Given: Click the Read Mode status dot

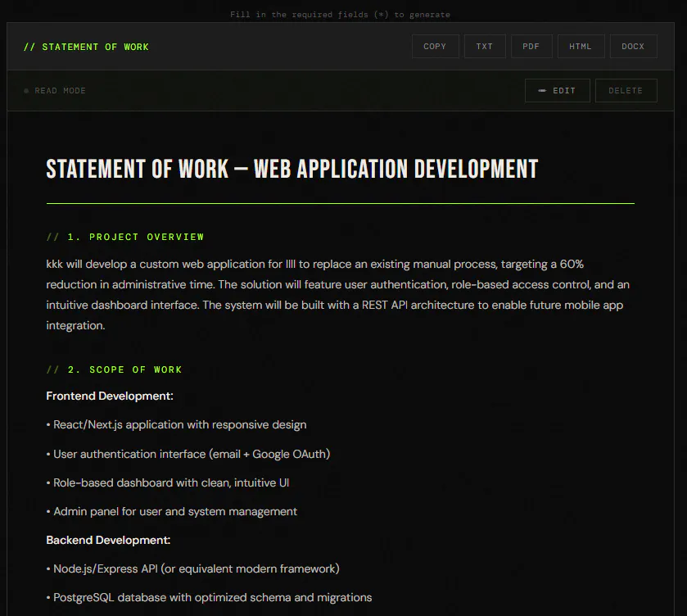Looking at the screenshot, I should 26,91.
